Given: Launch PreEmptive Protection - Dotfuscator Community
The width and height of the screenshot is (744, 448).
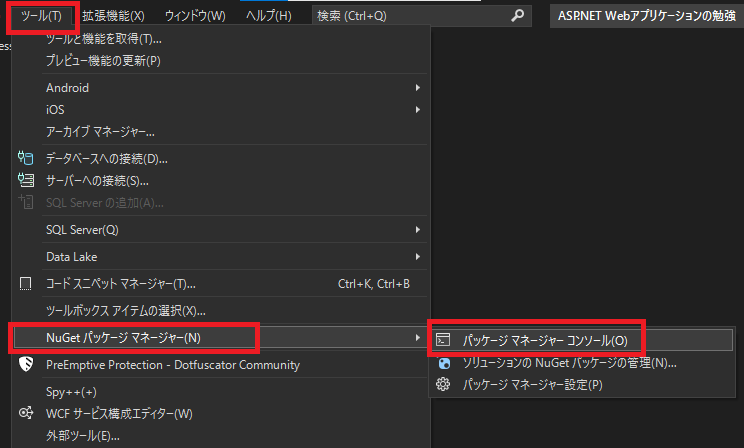Looking at the screenshot, I should tap(173, 365).
